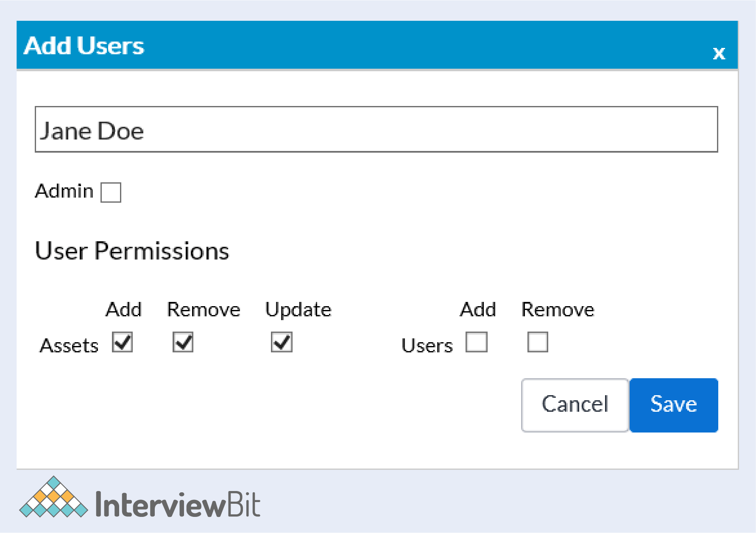This screenshot has height=533, width=756.
Task: Click the Update column header
Action: (x=298, y=310)
